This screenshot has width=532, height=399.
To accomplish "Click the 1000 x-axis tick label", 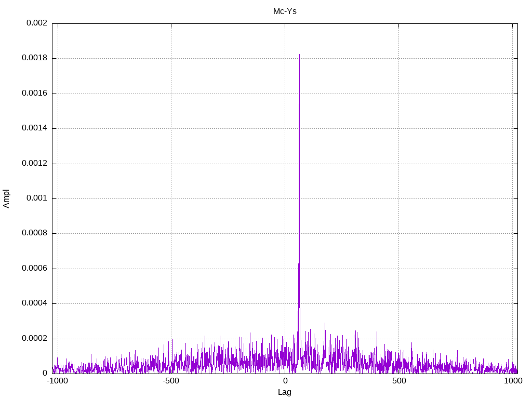I will pos(513,381).
